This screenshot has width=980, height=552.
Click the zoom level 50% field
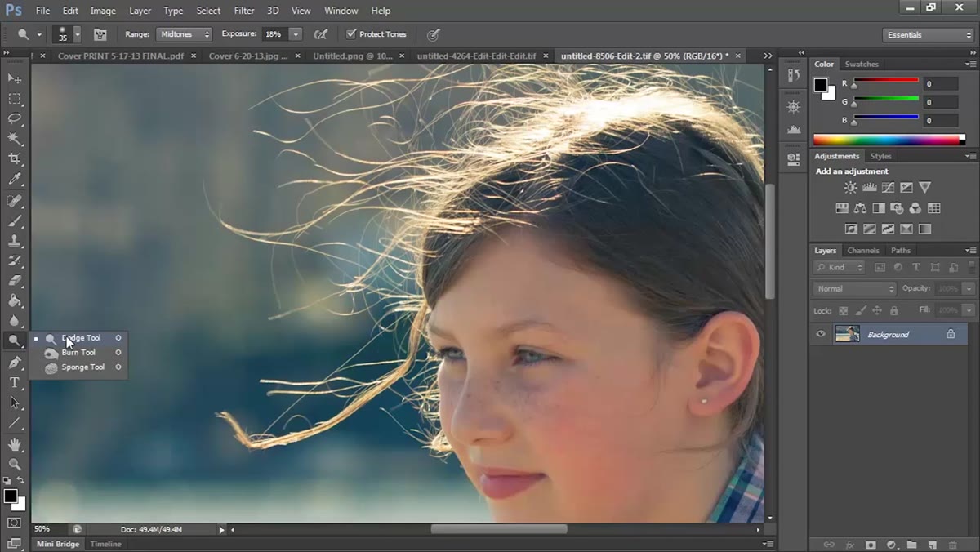click(42, 529)
